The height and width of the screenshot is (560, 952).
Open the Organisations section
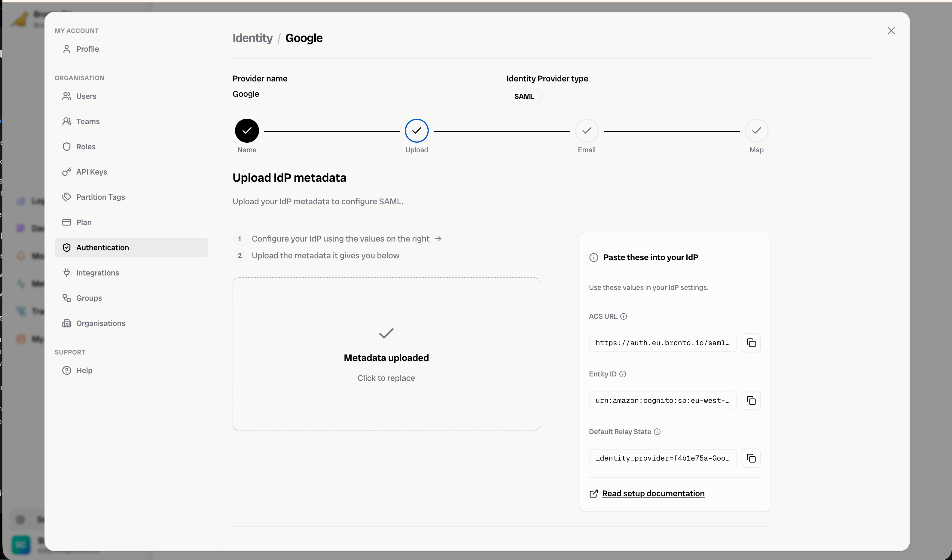[131, 324]
